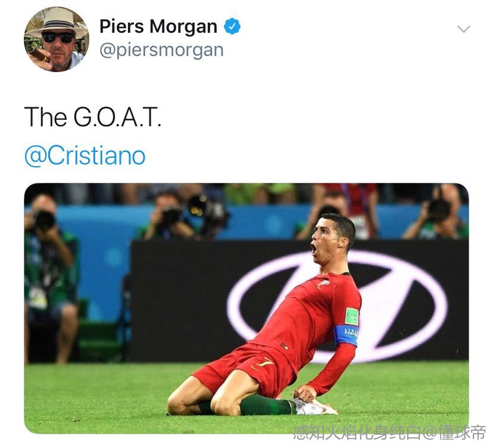Click the green badge on the red sleeve
493x448 pixels.
(352, 316)
